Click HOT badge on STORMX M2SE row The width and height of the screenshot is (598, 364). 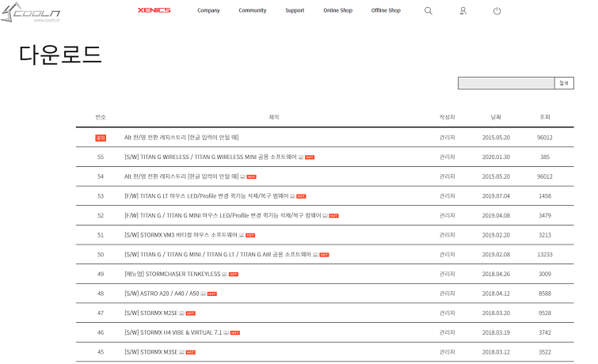(191, 313)
